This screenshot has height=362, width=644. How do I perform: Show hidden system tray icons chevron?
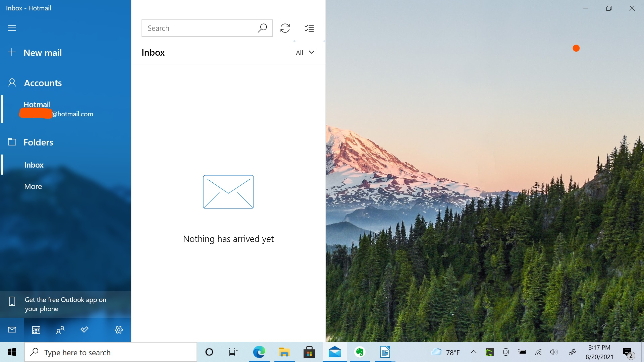[x=474, y=352]
